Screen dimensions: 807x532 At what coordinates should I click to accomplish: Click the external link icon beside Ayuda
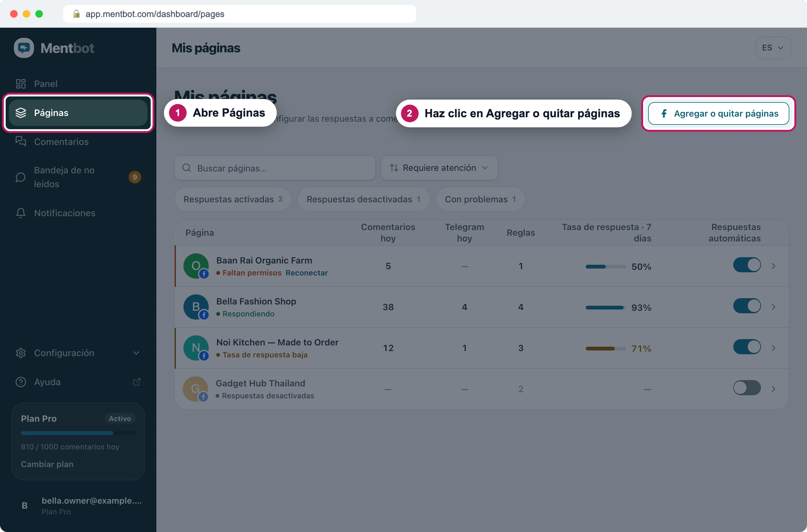[136, 382]
